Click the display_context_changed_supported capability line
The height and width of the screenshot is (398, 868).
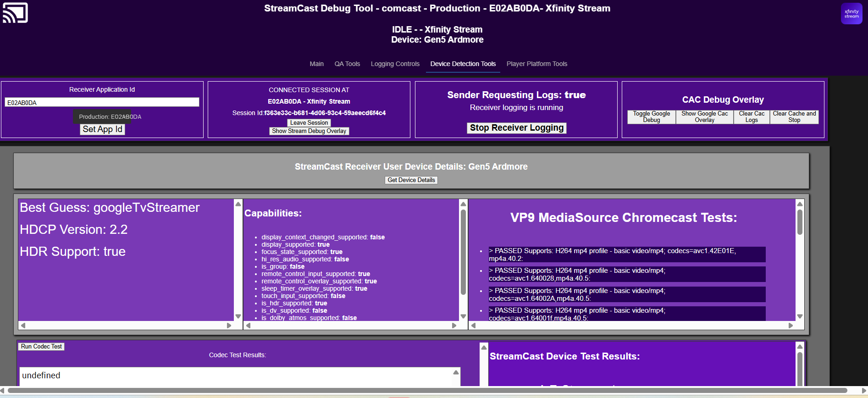coord(323,237)
